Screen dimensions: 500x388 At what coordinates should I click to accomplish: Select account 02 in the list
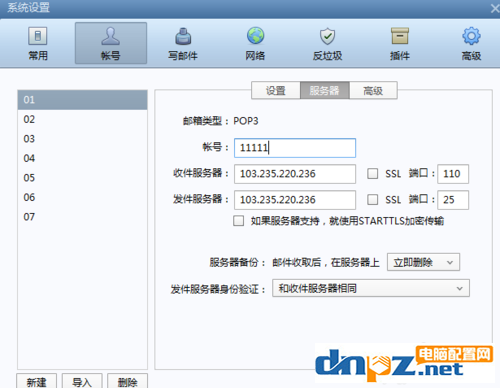[82, 119]
